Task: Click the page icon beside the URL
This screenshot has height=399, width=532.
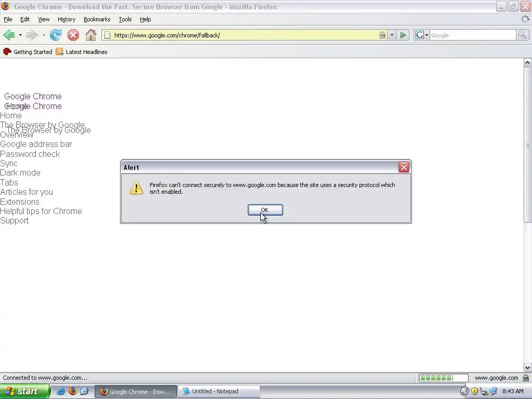Action: (107, 35)
